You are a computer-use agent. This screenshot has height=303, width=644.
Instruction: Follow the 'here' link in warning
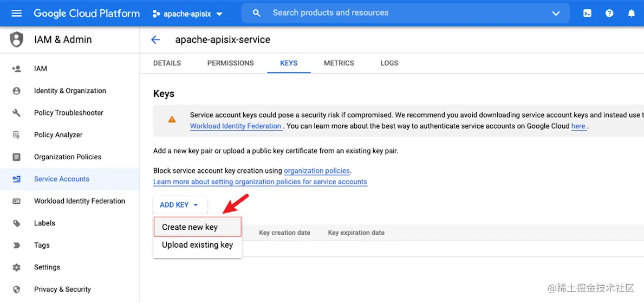pos(578,126)
